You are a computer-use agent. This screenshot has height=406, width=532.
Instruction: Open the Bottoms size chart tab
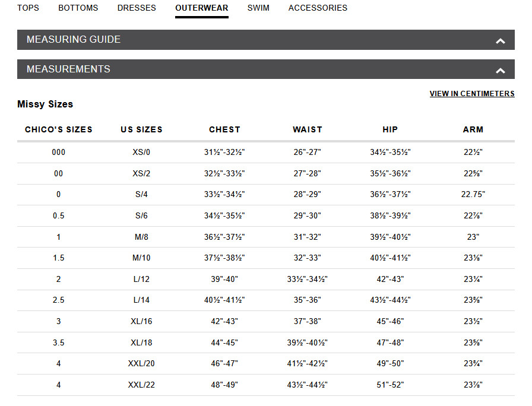pos(78,8)
